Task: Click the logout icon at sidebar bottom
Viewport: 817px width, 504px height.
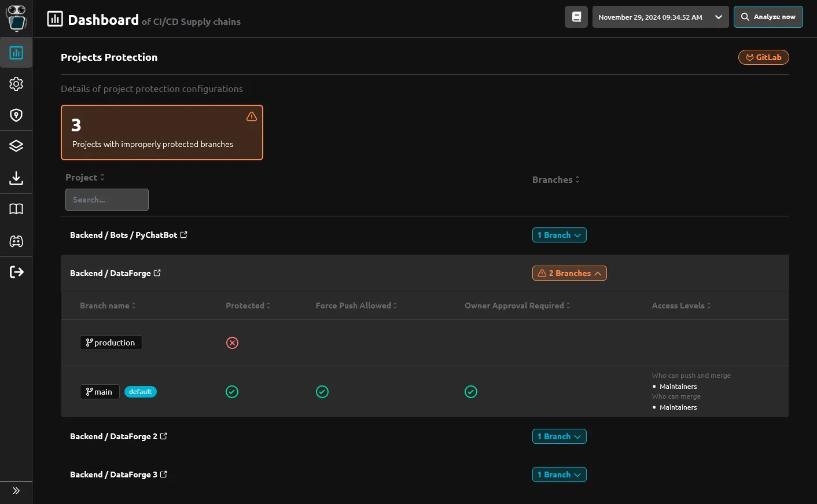Action: pyautogui.click(x=16, y=272)
